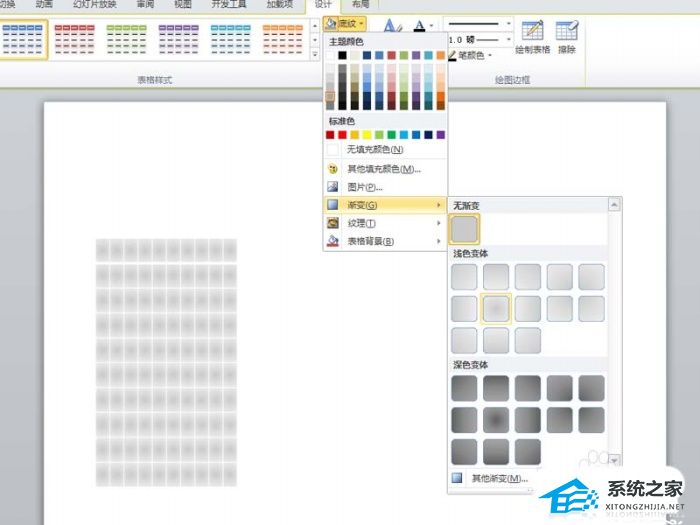Viewport: 700px width, 525px height.
Task: Move the table styles gallery down one row
Action: tap(315, 40)
